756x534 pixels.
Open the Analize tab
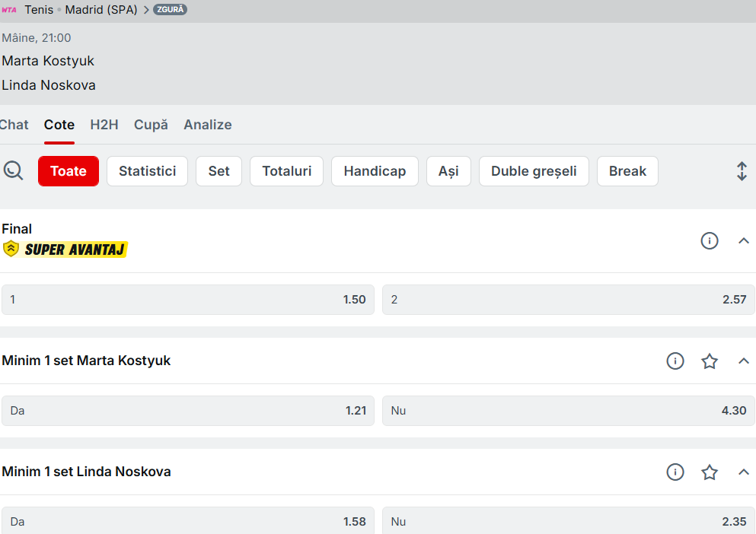tap(207, 125)
